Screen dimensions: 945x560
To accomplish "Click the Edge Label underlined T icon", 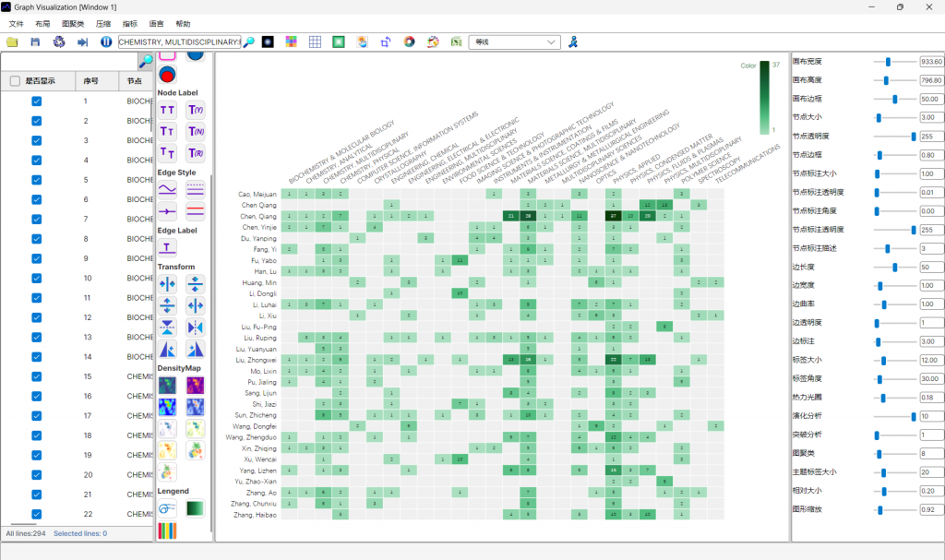I will [x=167, y=245].
